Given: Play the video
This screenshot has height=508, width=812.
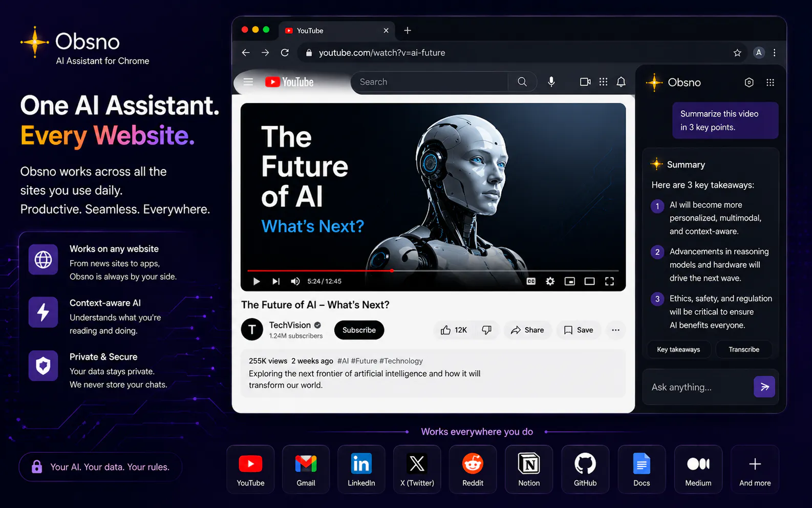Looking at the screenshot, I should 257,281.
